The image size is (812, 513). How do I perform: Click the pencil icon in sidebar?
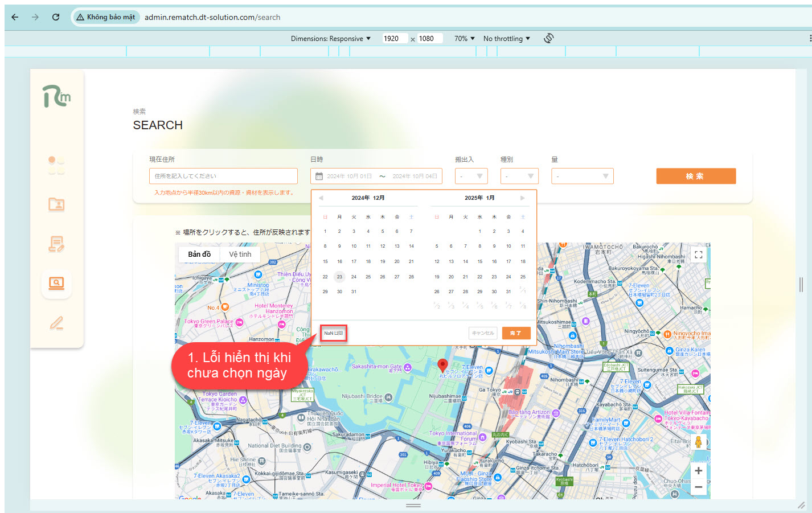tap(56, 323)
